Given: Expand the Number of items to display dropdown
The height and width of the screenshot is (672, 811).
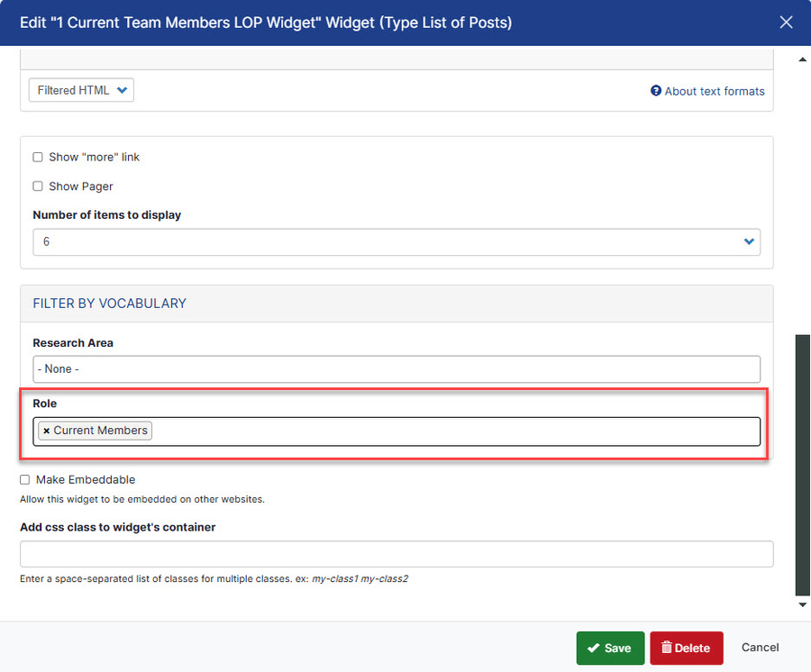Looking at the screenshot, I should click(x=396, y=241).
